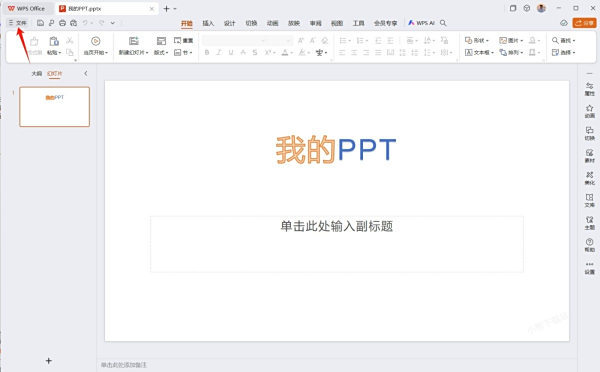Add new slide with plus button
The image size is (600, 372).
point(49,361)
